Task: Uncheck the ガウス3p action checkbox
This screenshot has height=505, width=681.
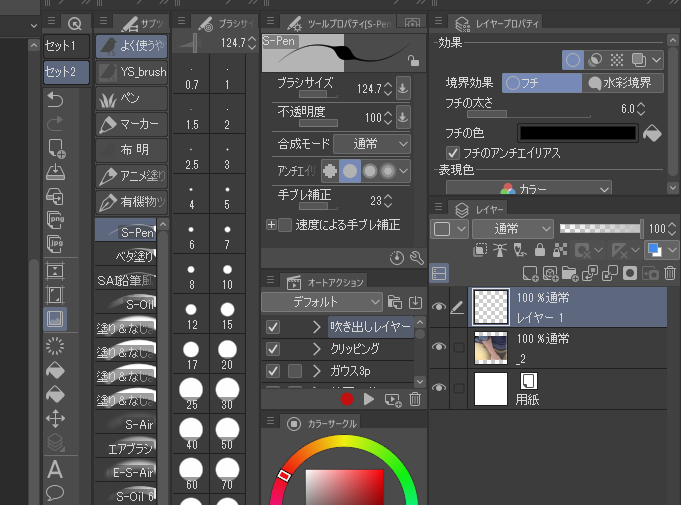Action: 273,371
